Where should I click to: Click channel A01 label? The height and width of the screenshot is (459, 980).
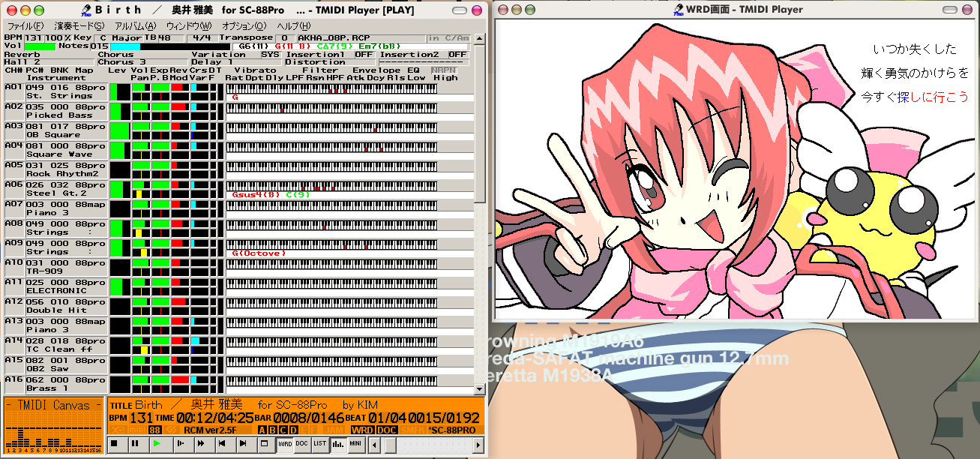click(x=14, y=87)
